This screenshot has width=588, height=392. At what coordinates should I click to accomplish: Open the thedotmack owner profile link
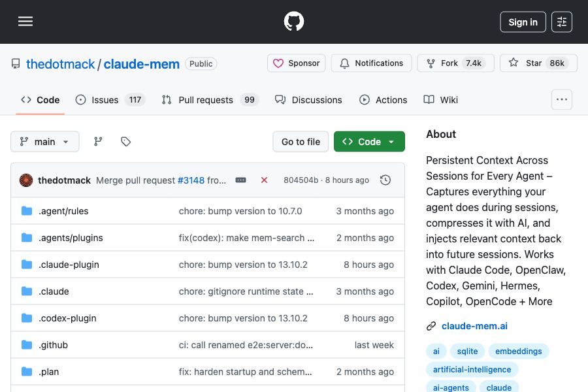pyautogui.click(x=60, y=64)
